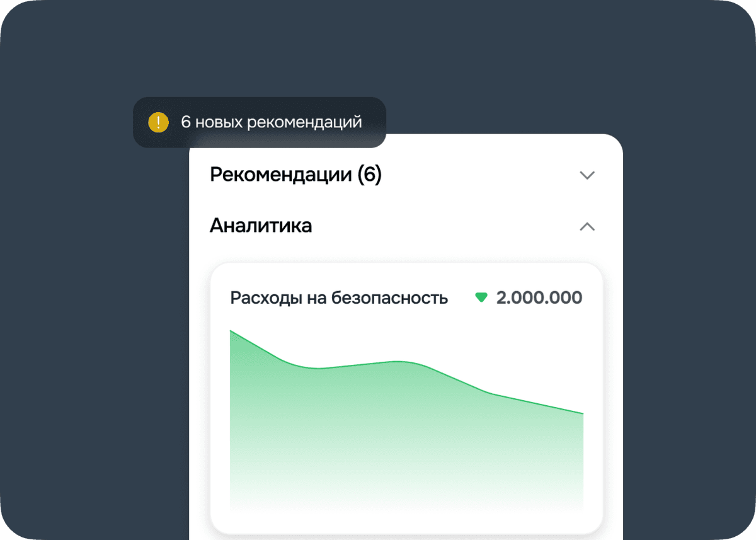Click the 2.000.000 expense value

pos(539,297)
